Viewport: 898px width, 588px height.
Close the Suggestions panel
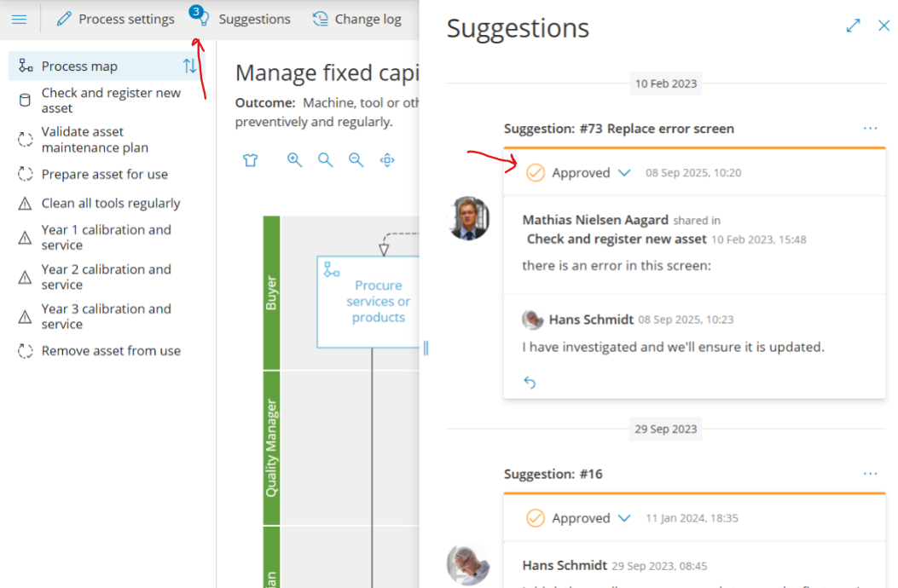point(884,26)
